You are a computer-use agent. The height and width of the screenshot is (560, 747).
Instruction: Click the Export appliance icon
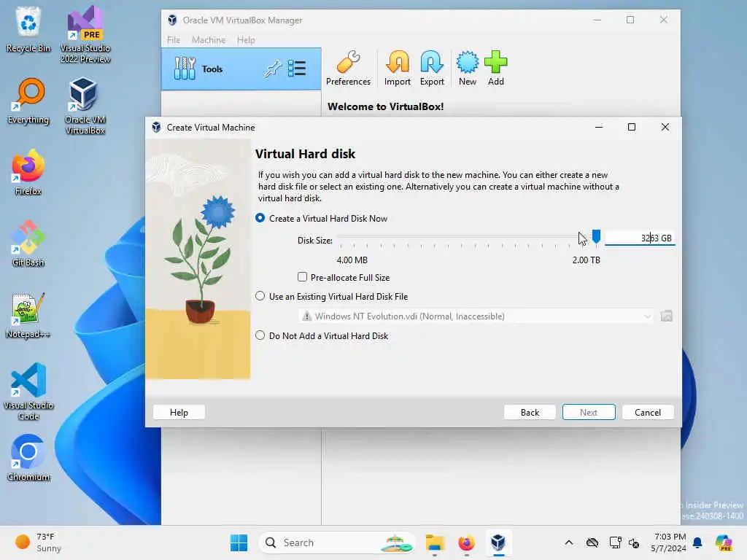(432, 69)
